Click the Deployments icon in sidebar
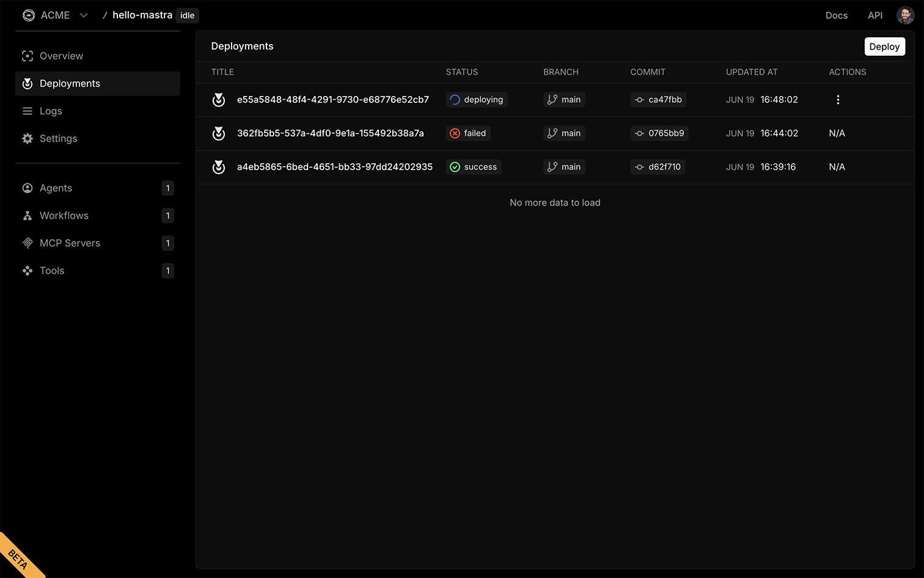924x578 pixels. (x=28, y=84)
